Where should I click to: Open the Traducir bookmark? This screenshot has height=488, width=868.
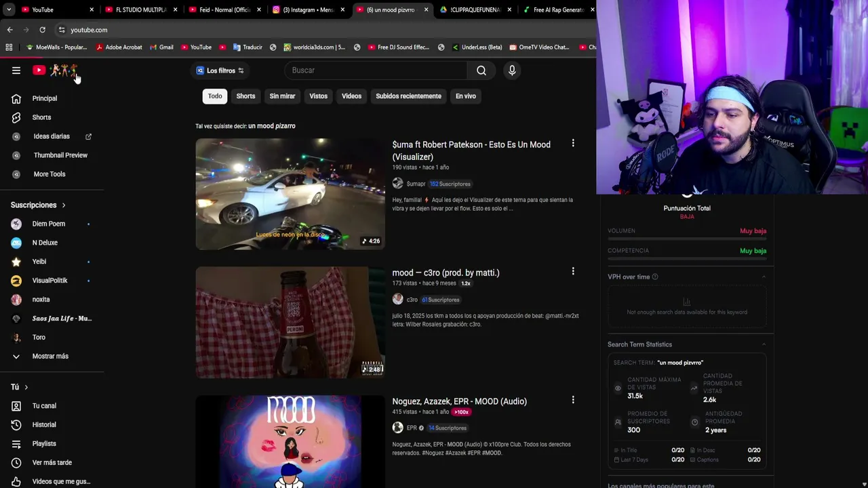pyautogui.click(x=248, y=47)
